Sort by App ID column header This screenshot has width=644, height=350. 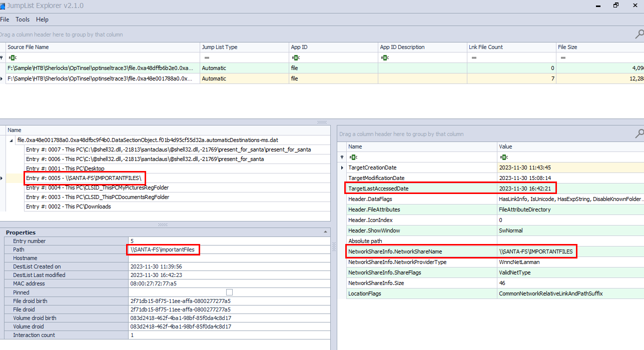pyautogui.click(x=333, y=47)
